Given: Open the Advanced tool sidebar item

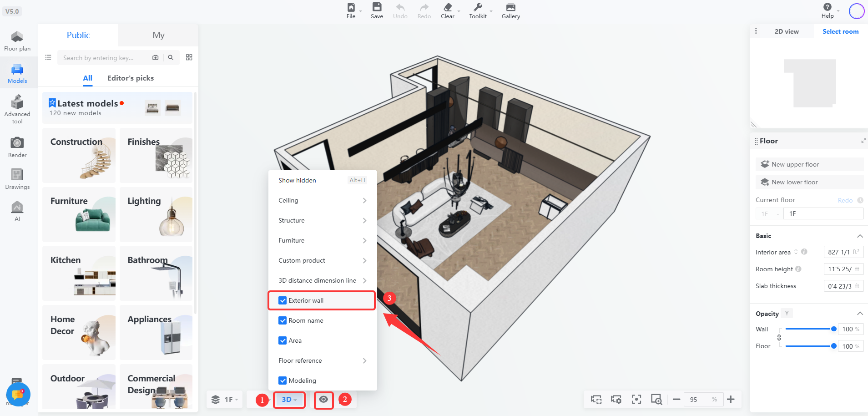Looking at the screenshot, I should (x=17, y=109).
